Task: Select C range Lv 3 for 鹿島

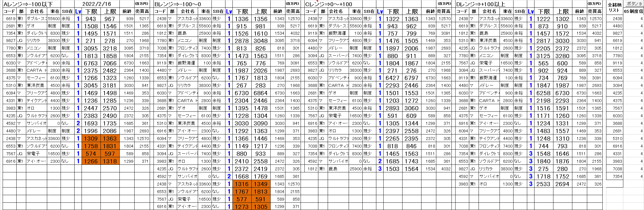Action: 380,169
